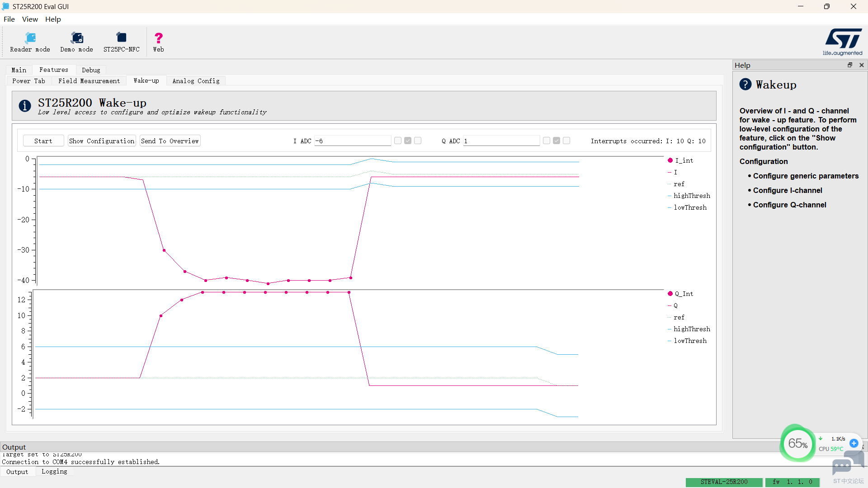
Task: Click lowThresh legend in I-channel chart
Action: pyautogui.click(x=687, y=207)
